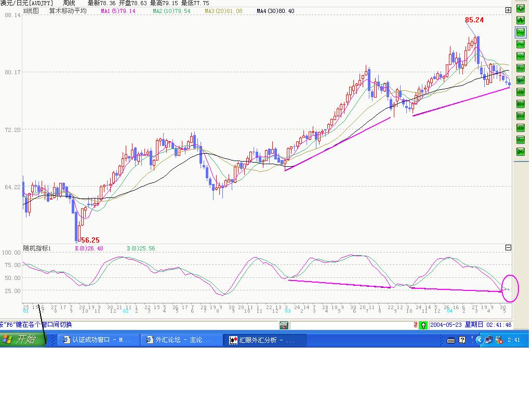
Task: Click the question mark help tray icon
Action: click(x=462, y=340)
